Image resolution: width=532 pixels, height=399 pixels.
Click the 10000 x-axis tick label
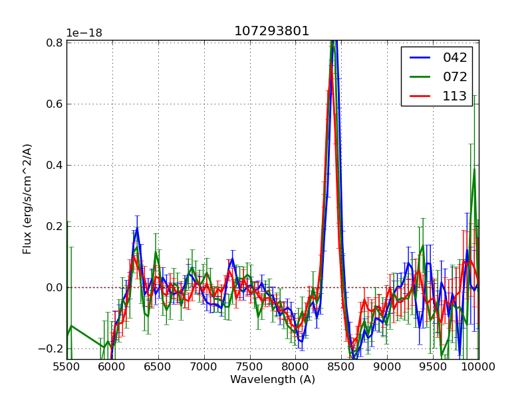pos(478,367)
